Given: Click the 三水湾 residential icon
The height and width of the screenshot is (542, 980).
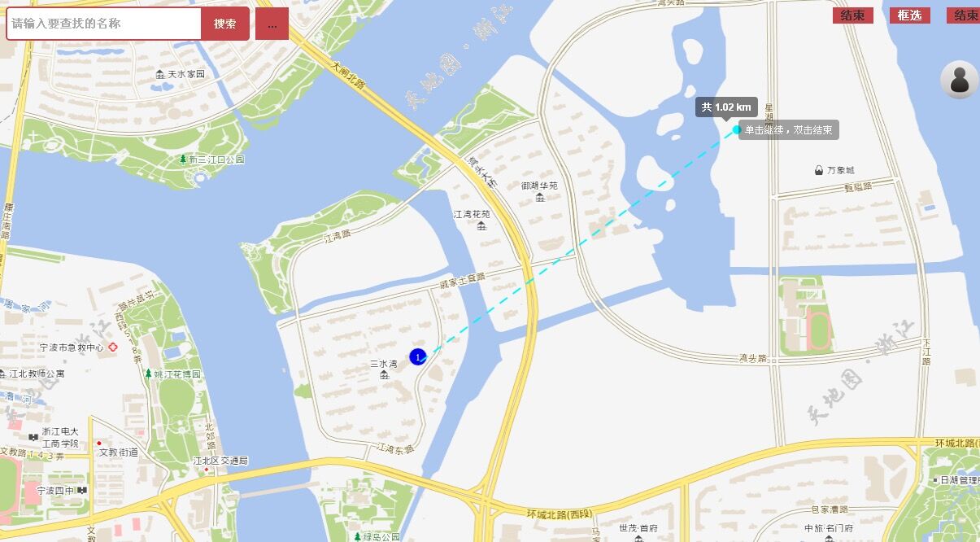Looking at the screenshot, I should click(384, 374).
